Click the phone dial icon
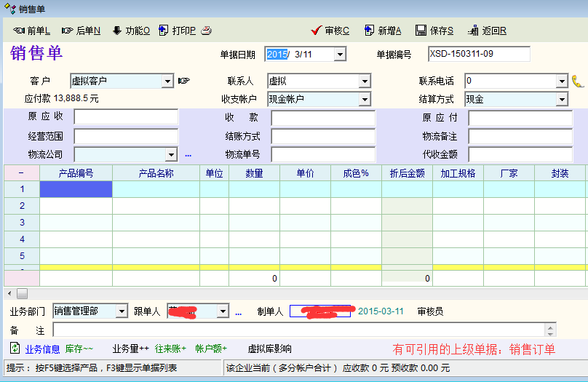 point(578,81)
